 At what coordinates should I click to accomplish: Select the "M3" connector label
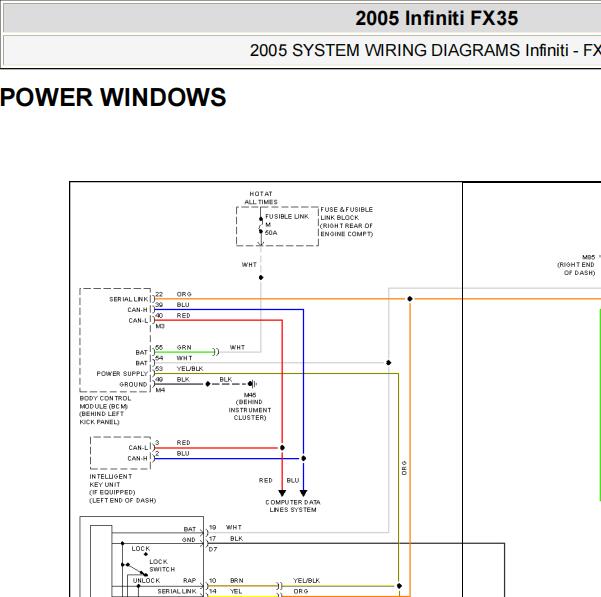[x=160, y=326]
